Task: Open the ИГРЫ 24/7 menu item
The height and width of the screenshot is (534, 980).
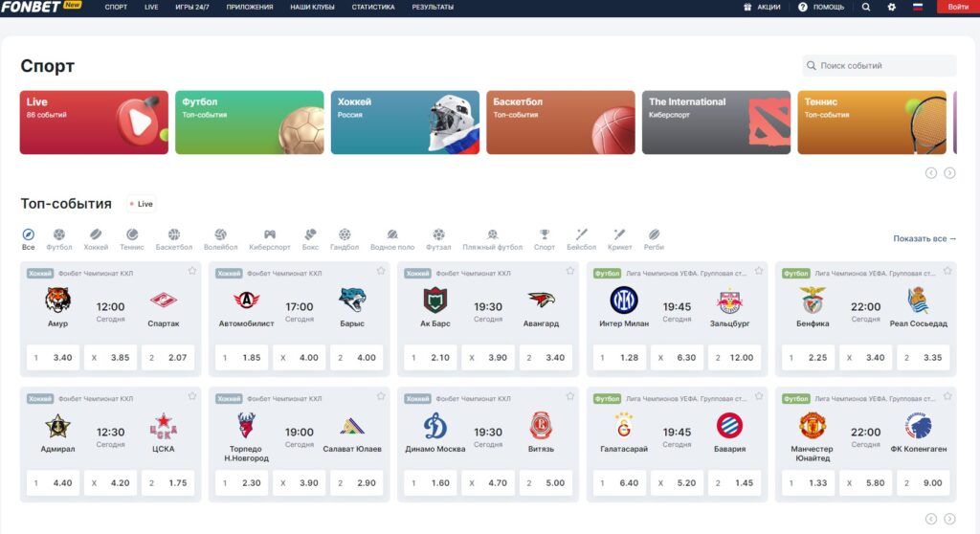Action: point(192,7)
